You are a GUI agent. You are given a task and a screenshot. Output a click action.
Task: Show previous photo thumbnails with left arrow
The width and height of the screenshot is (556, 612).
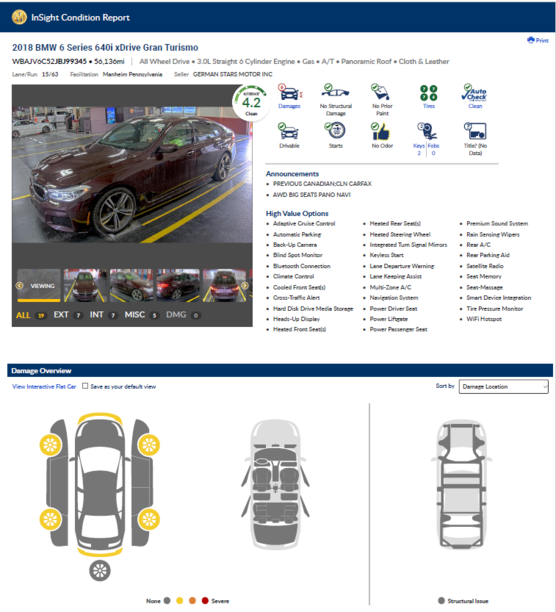(20, 286)
